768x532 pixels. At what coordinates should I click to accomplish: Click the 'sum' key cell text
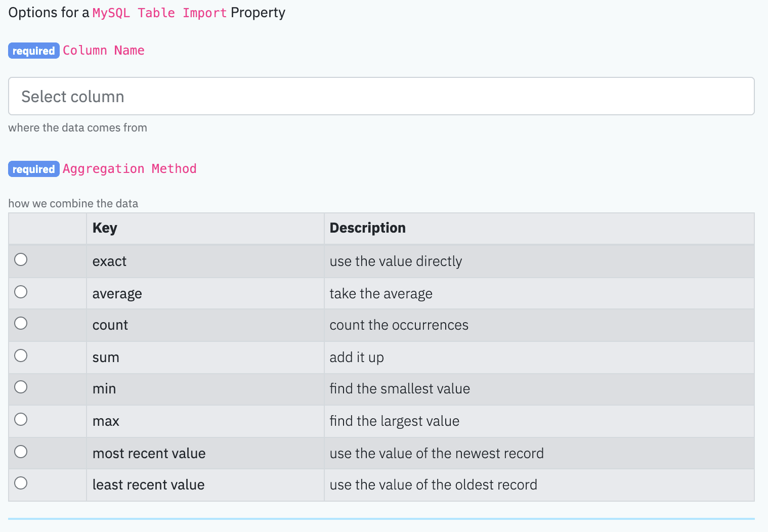[106, 358]
